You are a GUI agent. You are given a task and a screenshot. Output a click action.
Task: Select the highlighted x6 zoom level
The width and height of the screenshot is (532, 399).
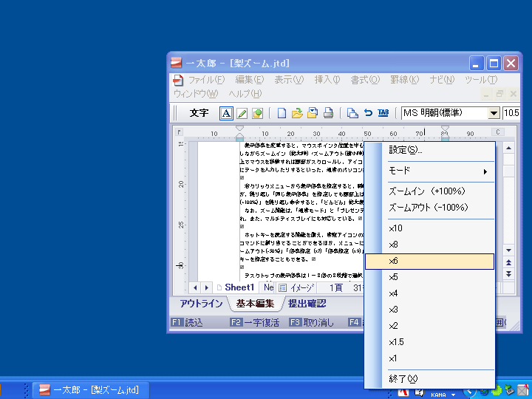pyautogui.click(x=429, y=262)
